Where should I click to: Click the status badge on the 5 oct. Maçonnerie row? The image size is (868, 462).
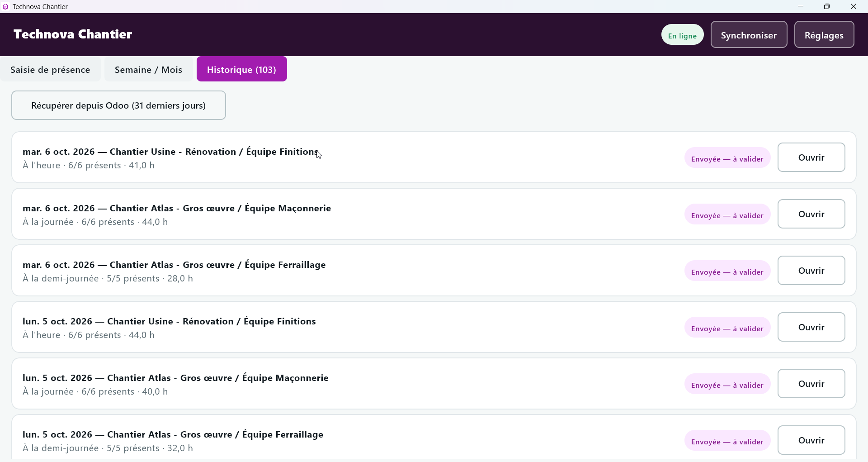point(727,385)
